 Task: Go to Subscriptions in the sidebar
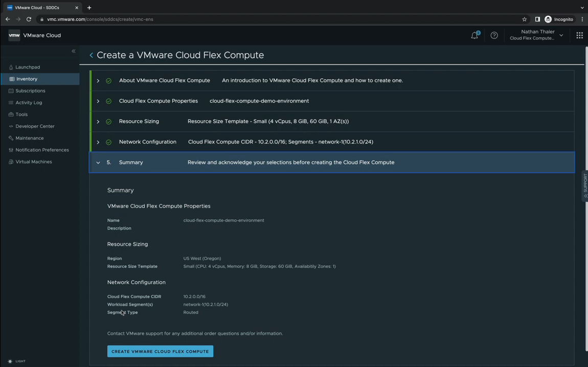(x=30, y=90)
